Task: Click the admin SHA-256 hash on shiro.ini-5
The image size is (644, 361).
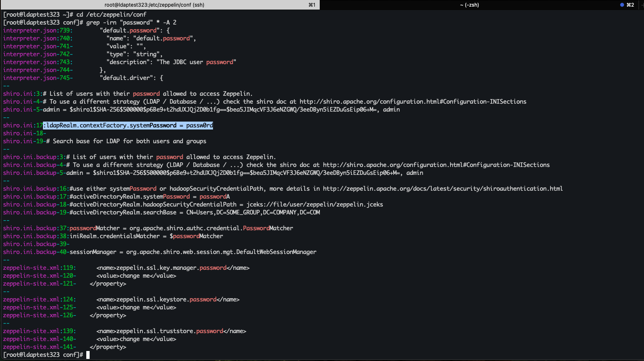Action: point(223,110)
